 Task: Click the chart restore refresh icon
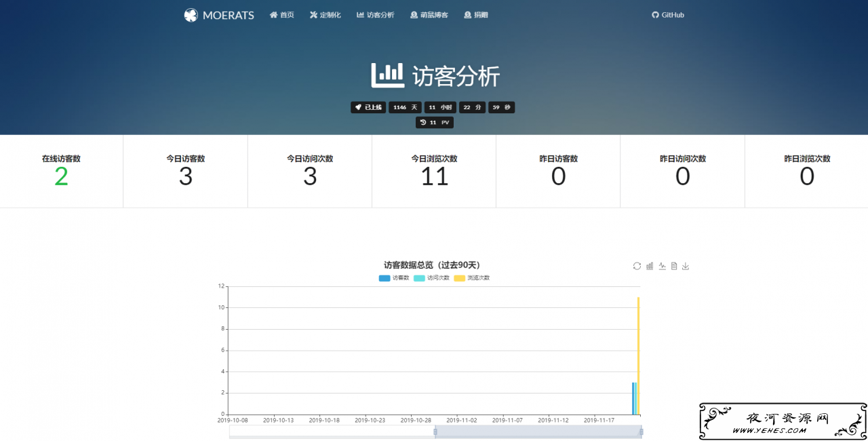pos(637,266)
